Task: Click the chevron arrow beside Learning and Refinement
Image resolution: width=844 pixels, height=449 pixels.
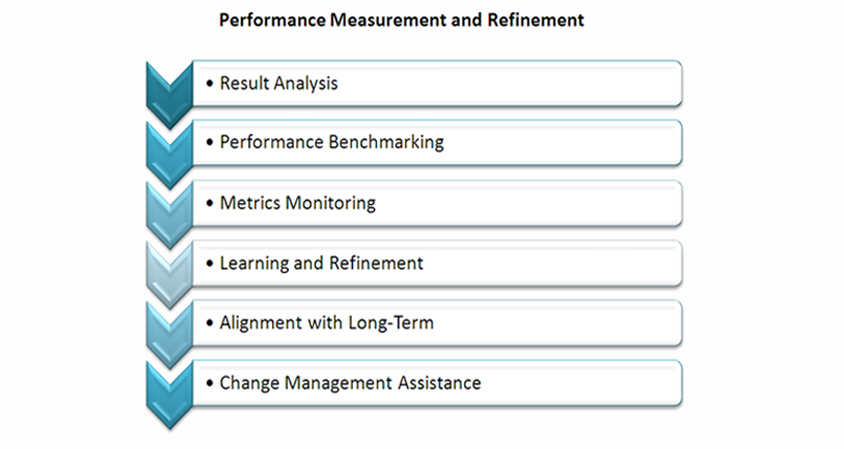Action: click(x=169, y=275)
